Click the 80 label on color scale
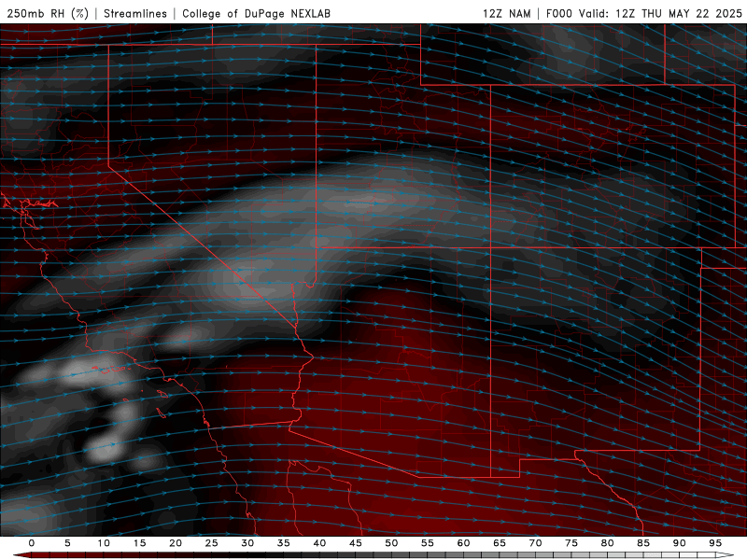The image size is (747, 560). [607, 543]
